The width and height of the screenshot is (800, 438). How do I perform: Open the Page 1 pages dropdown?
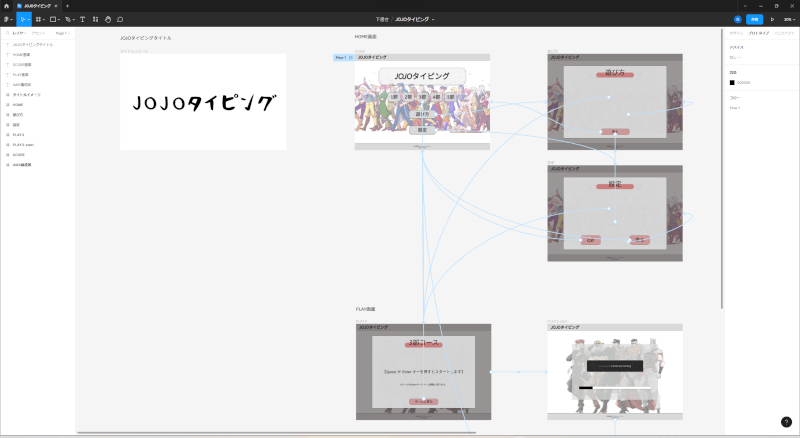click(x=62, y=33)
